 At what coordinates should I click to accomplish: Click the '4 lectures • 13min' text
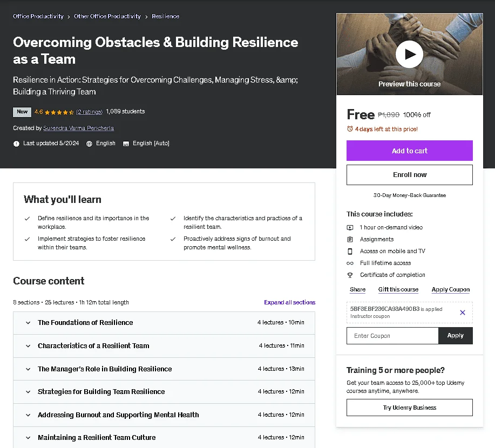click(281, 369)
